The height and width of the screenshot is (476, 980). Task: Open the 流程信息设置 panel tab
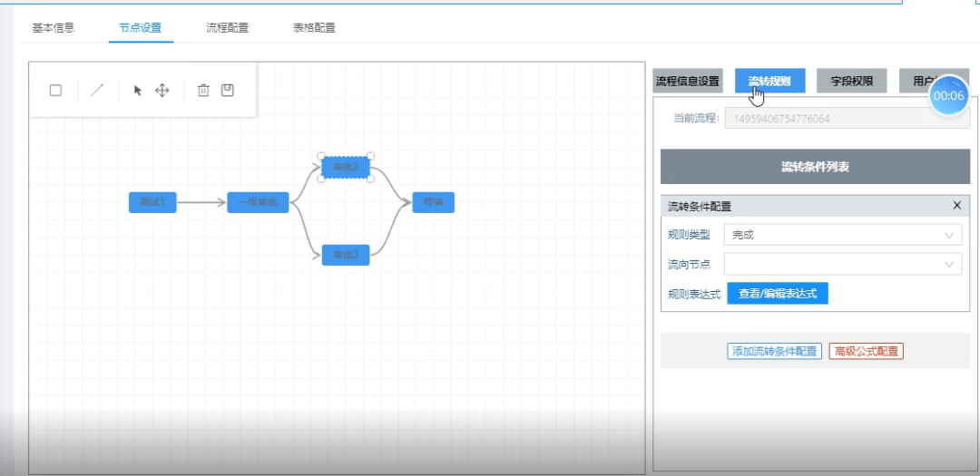pos(688,81)
